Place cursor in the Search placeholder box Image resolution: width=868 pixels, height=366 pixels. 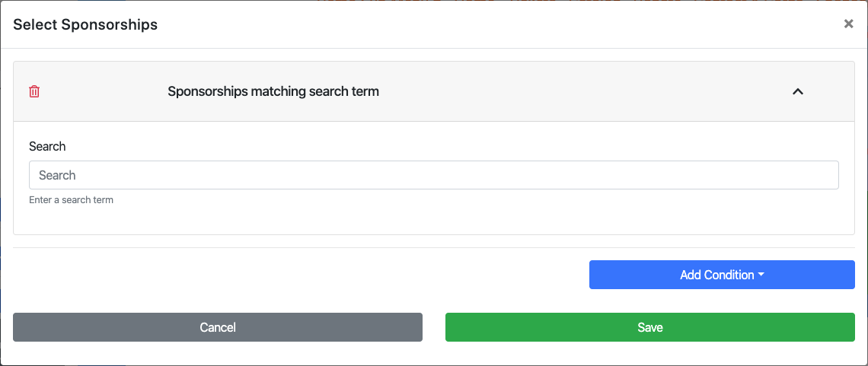click(x=433, y=175)
